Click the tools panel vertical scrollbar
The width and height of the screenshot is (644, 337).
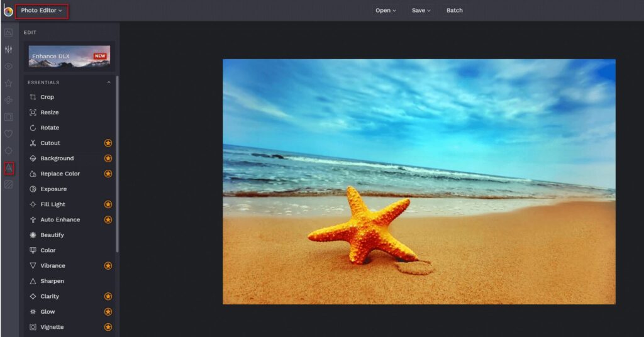point(118,163)
